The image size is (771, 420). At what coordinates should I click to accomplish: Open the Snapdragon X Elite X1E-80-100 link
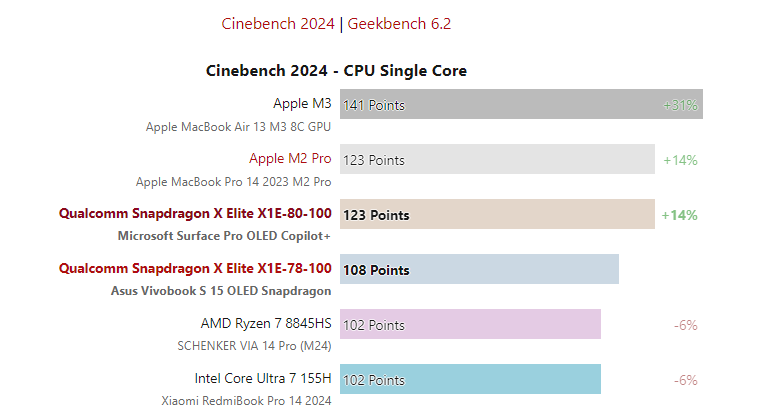point(195,213)
